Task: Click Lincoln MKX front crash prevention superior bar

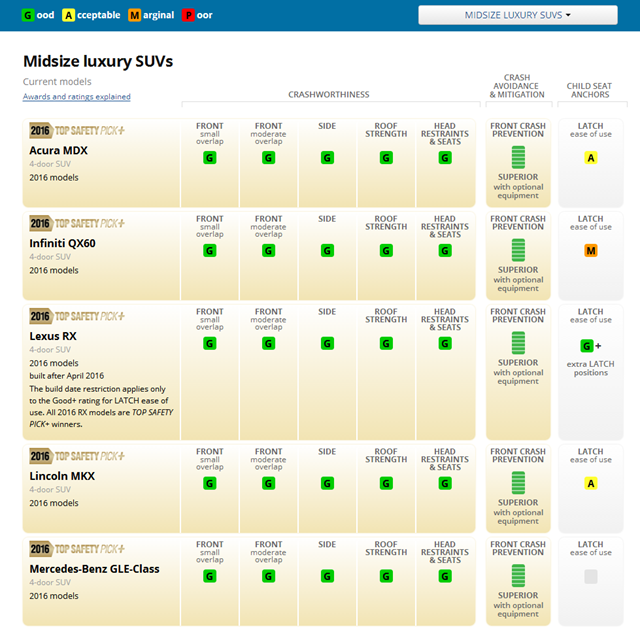Action: (x=518, y=482)
